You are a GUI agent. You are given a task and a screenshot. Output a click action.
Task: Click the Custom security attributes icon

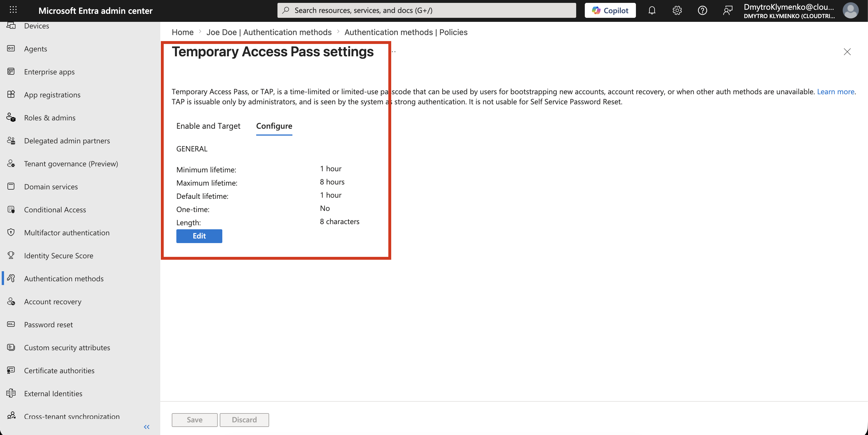(x=11, y=347)
